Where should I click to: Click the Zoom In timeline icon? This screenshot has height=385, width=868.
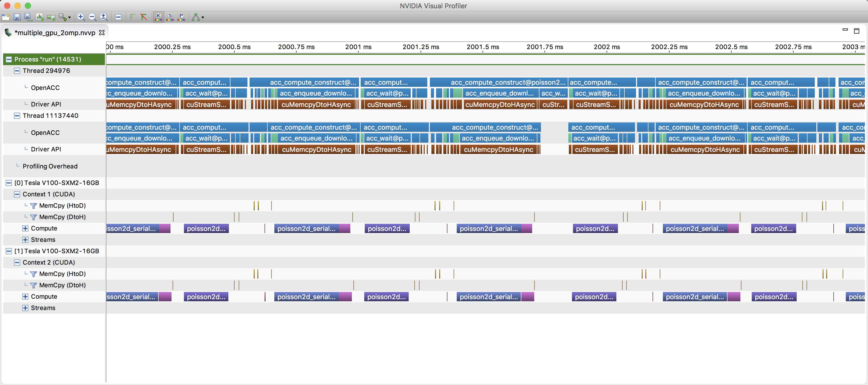coord(81,17)
